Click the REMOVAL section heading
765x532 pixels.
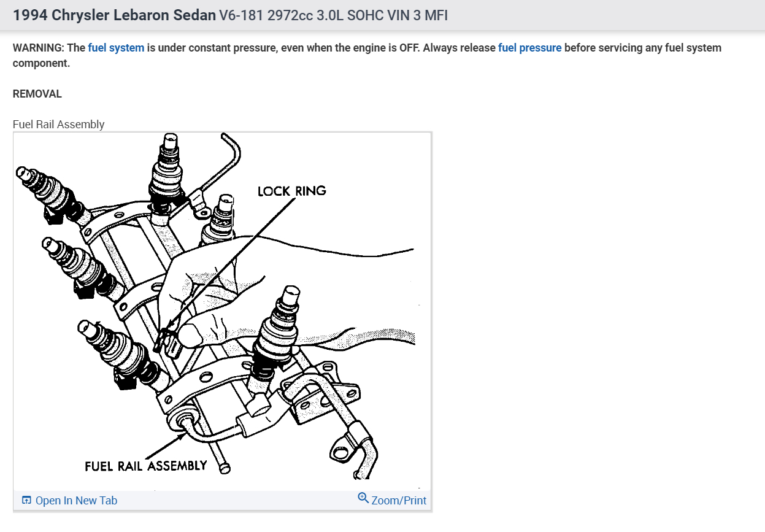[x=37, y=94]
